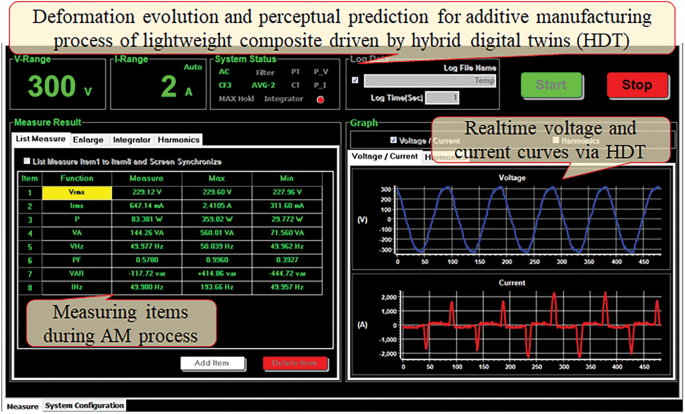
Task: Click the AVG-2 status indicator
Action: click(x=262, y=86)
